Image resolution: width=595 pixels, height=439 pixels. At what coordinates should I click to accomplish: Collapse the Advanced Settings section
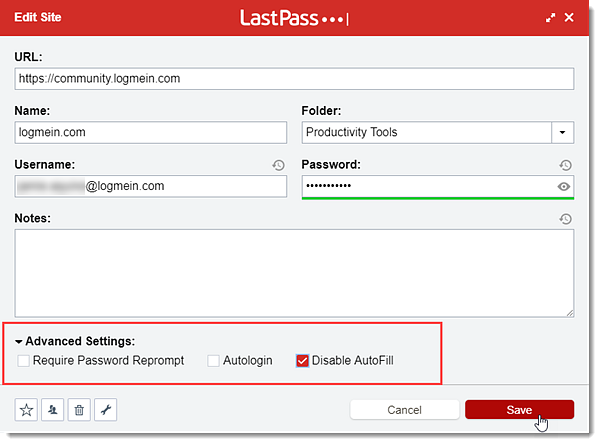pyautogui.click(x=75, y=341)
